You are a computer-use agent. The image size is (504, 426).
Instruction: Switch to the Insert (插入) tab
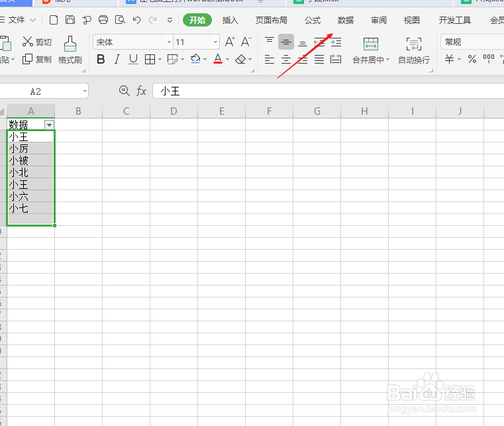point(230,21)
